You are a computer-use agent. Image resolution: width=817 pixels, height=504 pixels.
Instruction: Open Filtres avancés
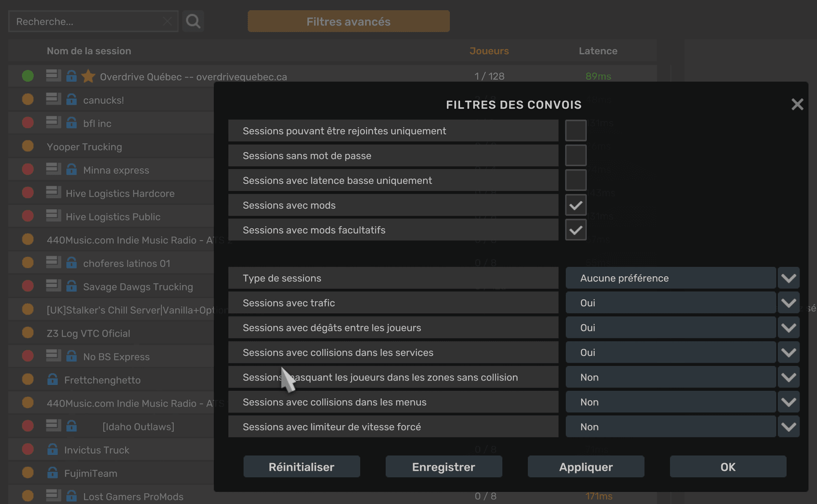coord(349,21)
